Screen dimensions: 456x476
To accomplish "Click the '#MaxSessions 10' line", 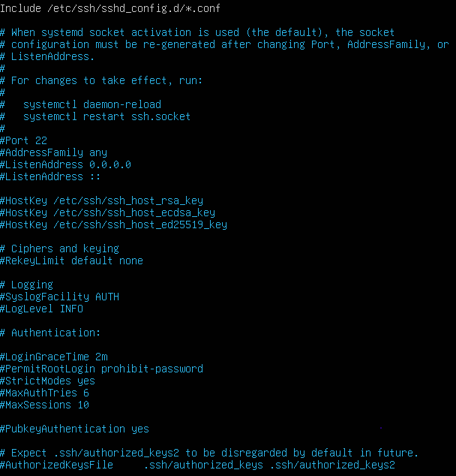I will point(44,405).
